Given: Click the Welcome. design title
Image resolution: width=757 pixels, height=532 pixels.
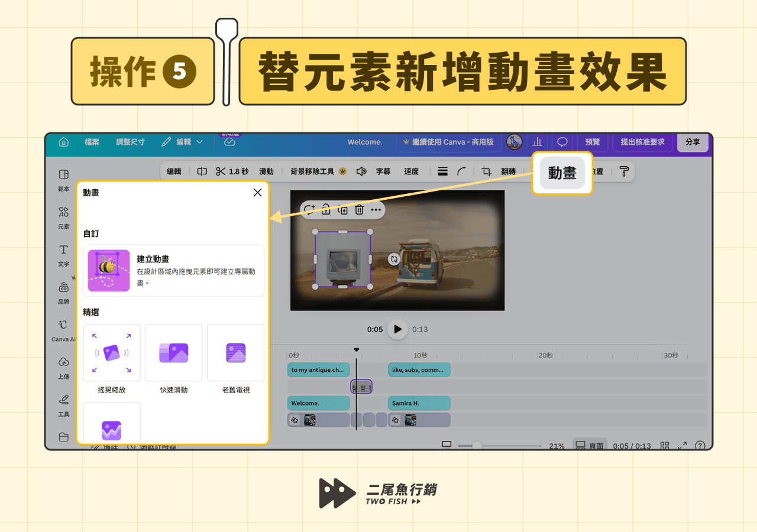Looking at the screenshot, I should 364,142.
